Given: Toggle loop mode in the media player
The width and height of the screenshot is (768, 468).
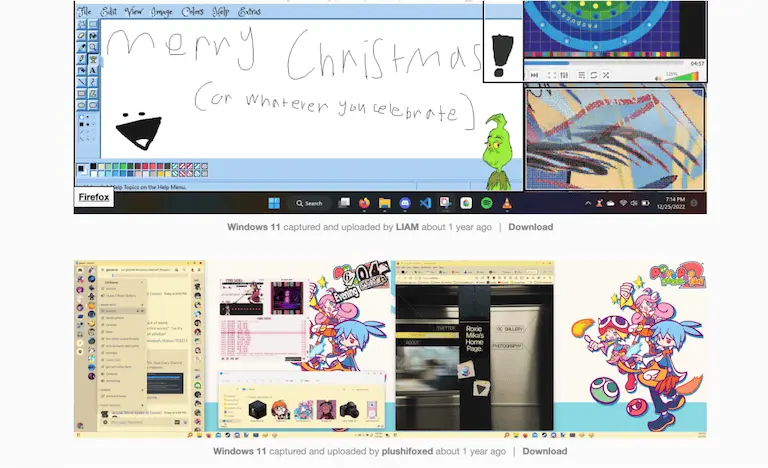Looking at the screenshot, I should tap(594, 75).
